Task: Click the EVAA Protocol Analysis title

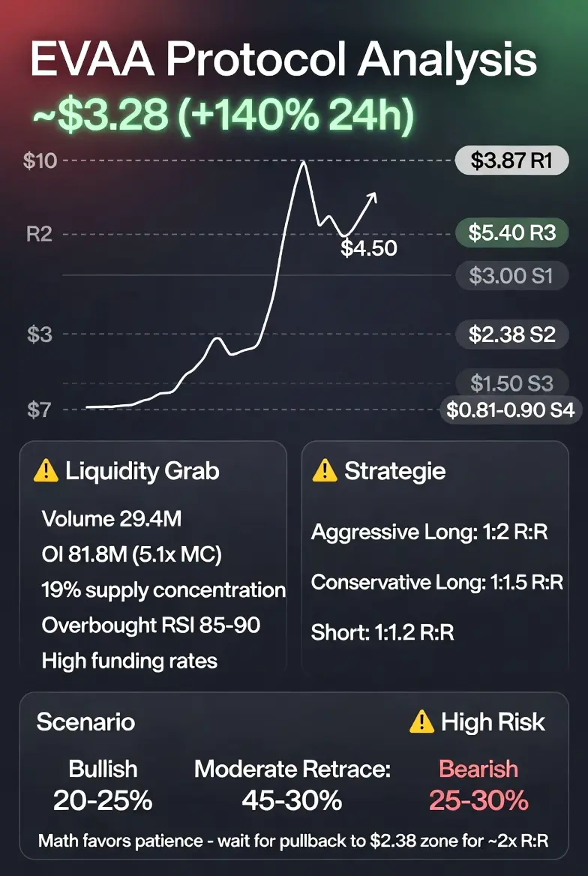Action: (283, 60)
